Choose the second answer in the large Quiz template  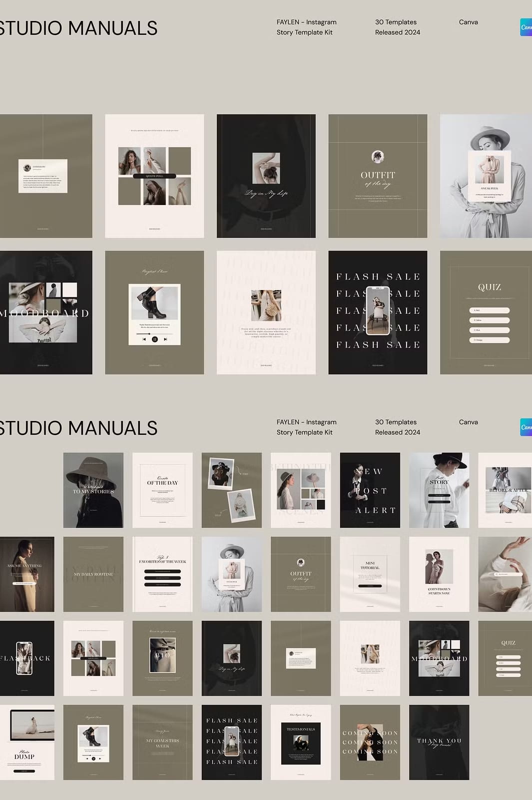point(489,320)
